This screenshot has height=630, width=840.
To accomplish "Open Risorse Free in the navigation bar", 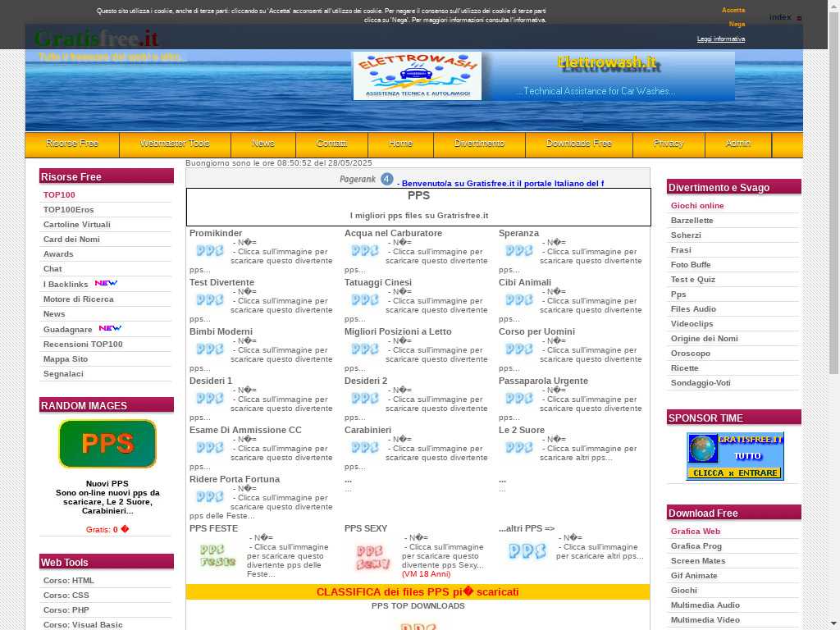I will (72, 144).
